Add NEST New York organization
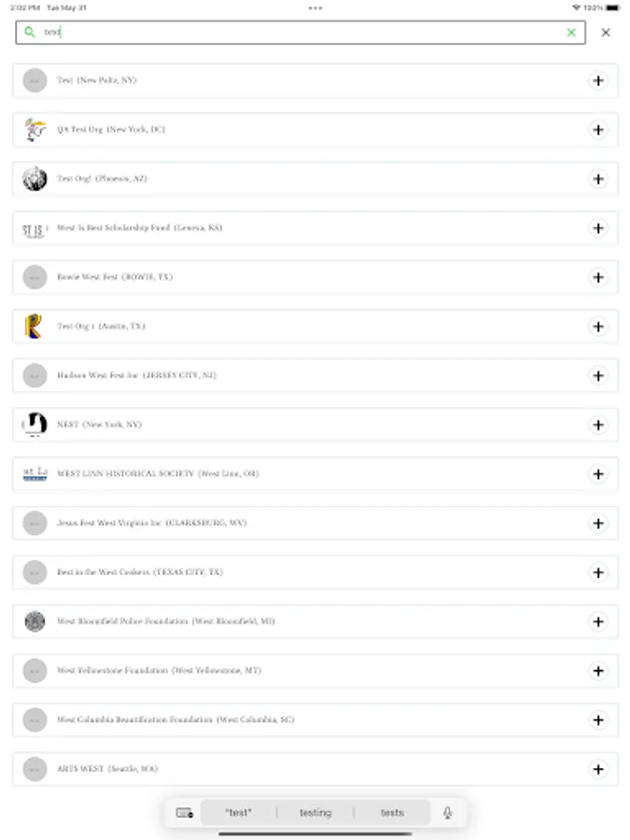Viewport: 630px width, 840px height. pos(598,425)
